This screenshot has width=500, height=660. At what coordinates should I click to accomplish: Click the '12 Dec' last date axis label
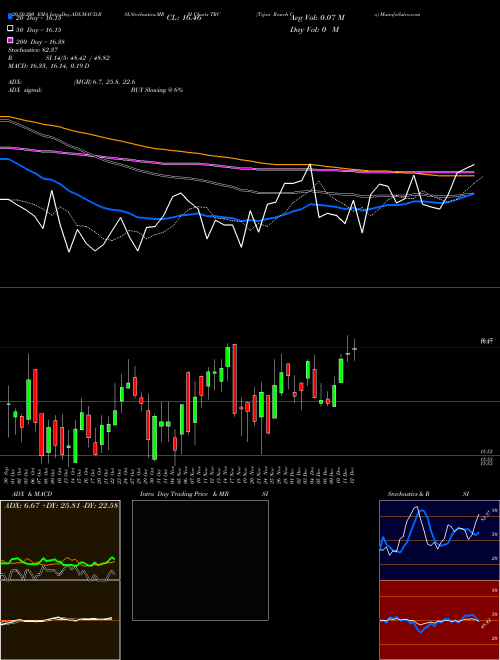click(x=351, y=475)
